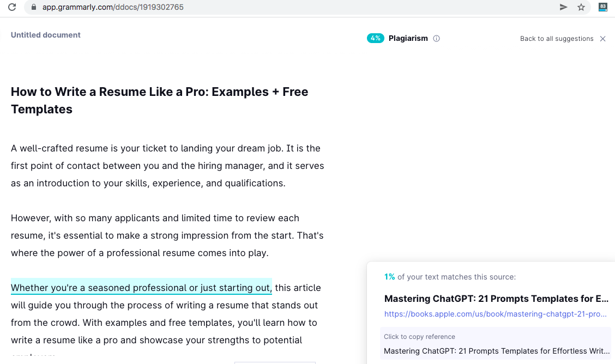
Task: Click the highlighted 'Whether you're a seasoned professional' text
Action: click(141, 288)
